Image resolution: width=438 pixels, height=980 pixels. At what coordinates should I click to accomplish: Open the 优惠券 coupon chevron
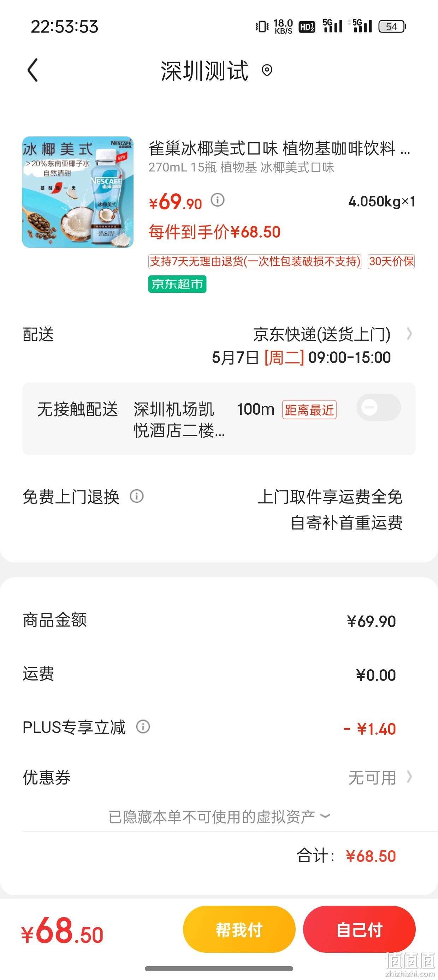(x=409, y=777)
